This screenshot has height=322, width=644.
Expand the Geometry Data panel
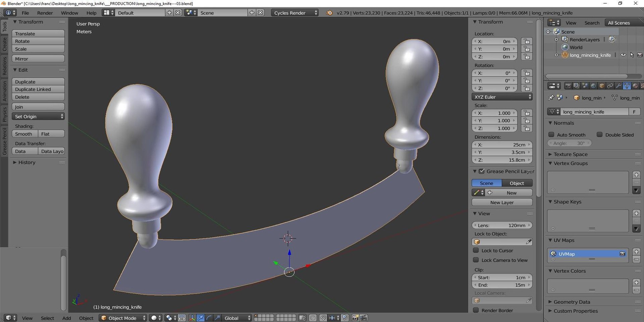tap(572, 302)
